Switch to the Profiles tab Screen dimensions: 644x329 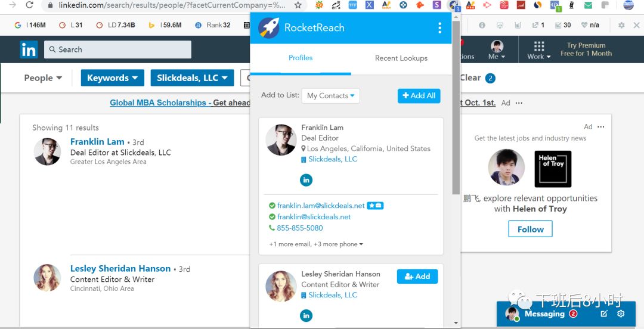click(x=300, y=58)
